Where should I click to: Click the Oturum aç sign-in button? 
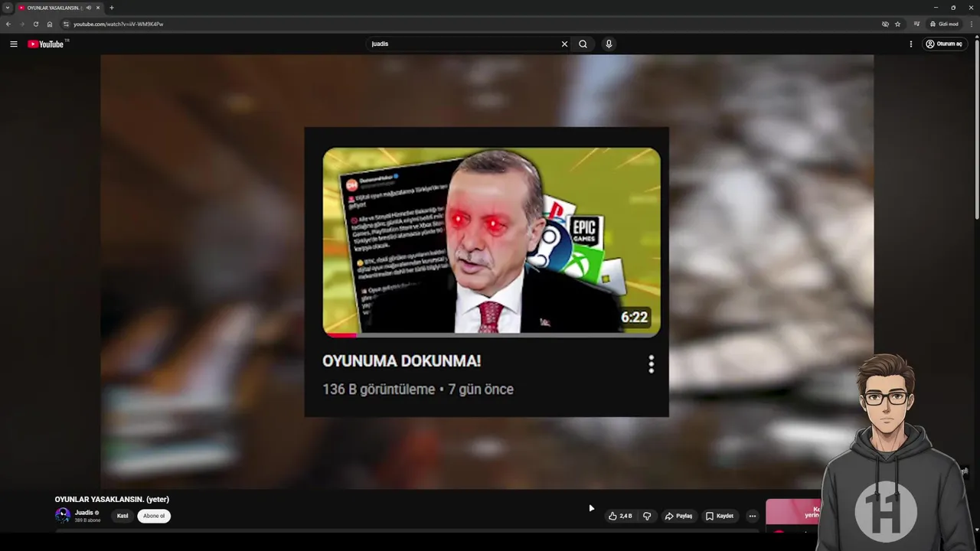click(945, 44)
